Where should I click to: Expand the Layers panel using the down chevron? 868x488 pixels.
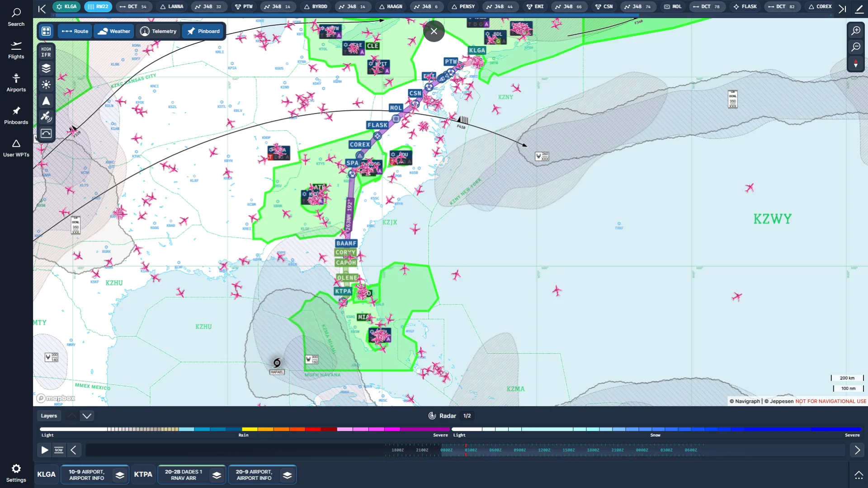coord(86,416)
